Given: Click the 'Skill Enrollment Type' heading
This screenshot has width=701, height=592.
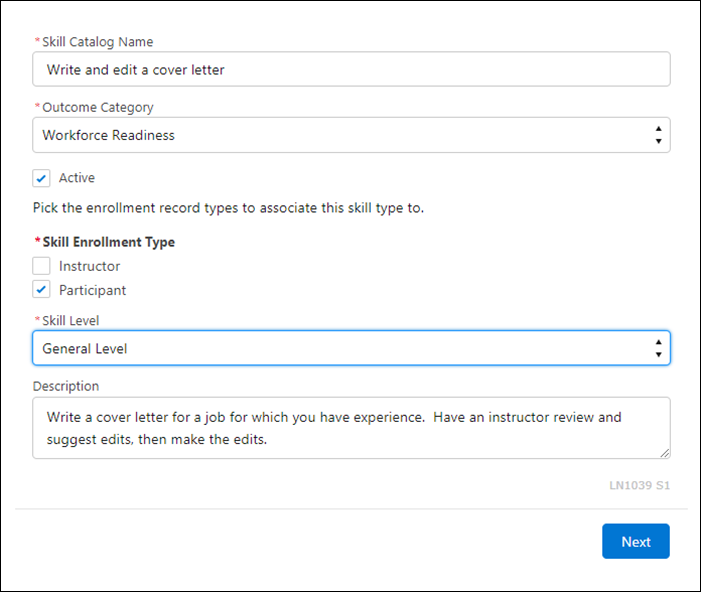Looking at the screenshot, I should point(108,242).
